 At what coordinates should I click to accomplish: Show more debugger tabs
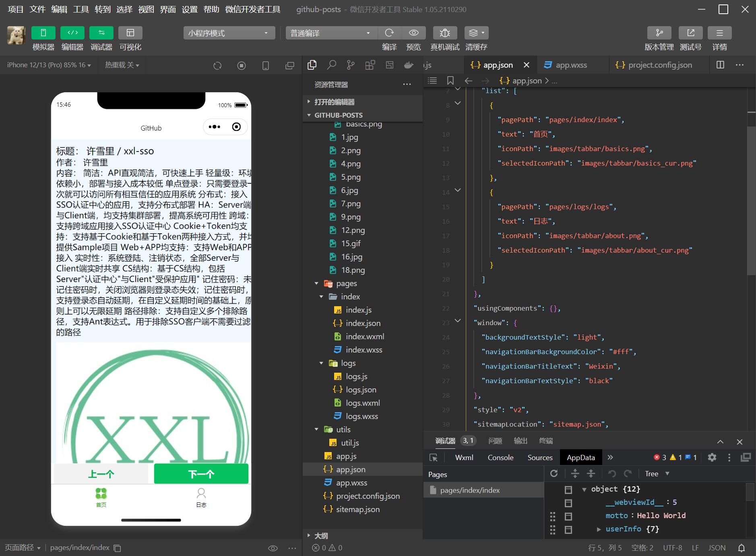click(610, 457)
